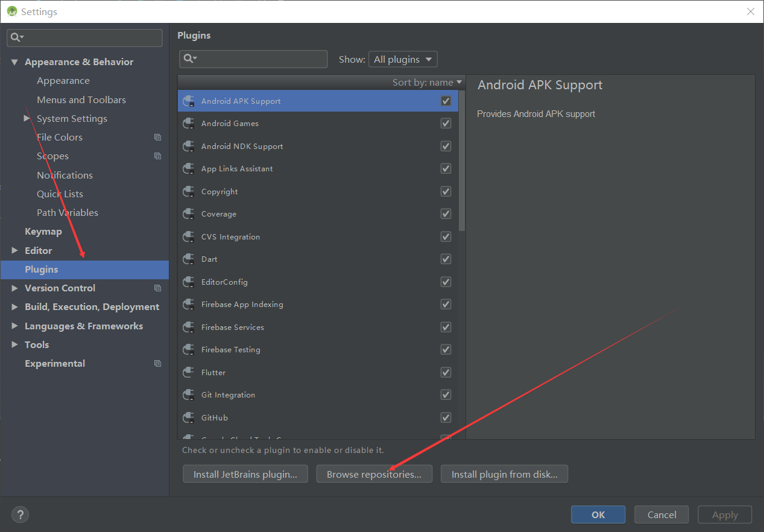Open the Show All plugins dropdown
The width and height of the screenshot is (764, 532).
(403, 59)
